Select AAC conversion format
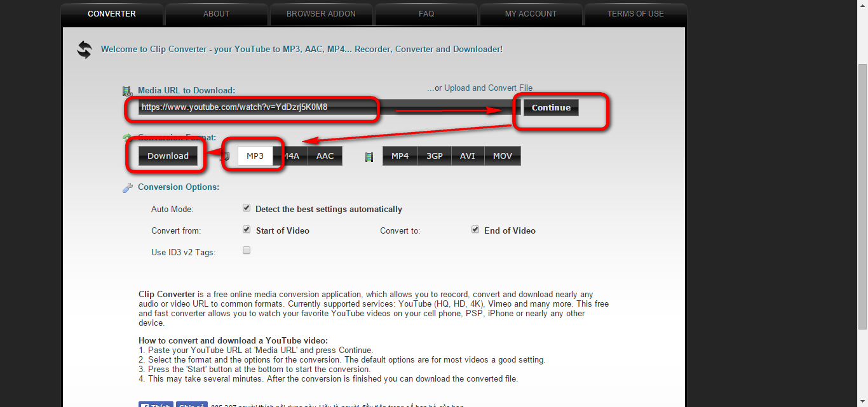Screen dimensions: 868x407 (x=325, y=156)
